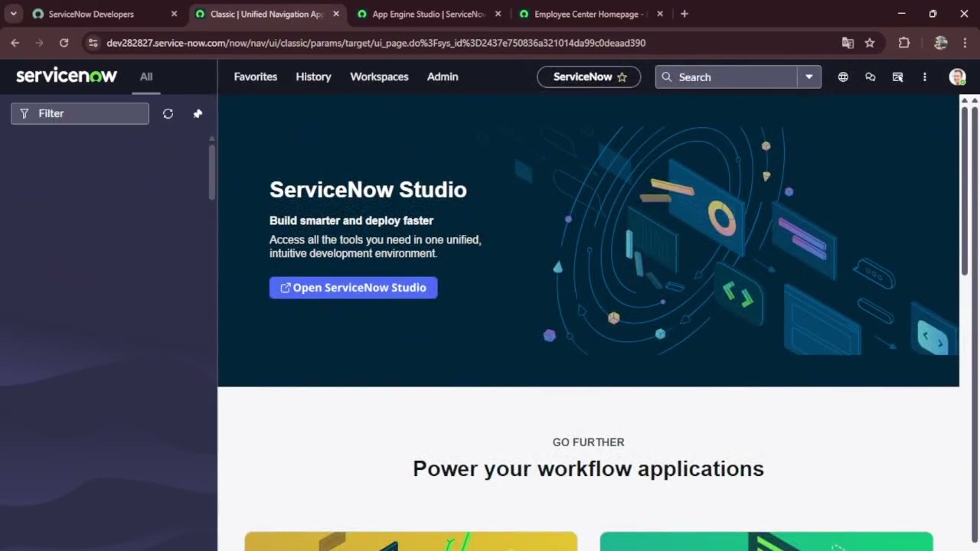
Task: Click the filter funnel icon
Action: tap(24, 113)
